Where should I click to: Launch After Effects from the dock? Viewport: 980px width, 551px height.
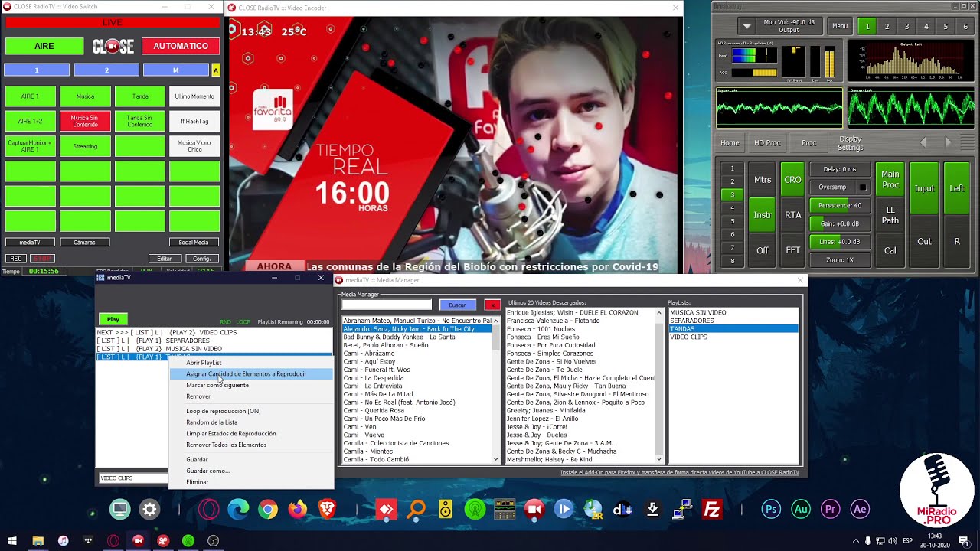[x=860, y=509]
